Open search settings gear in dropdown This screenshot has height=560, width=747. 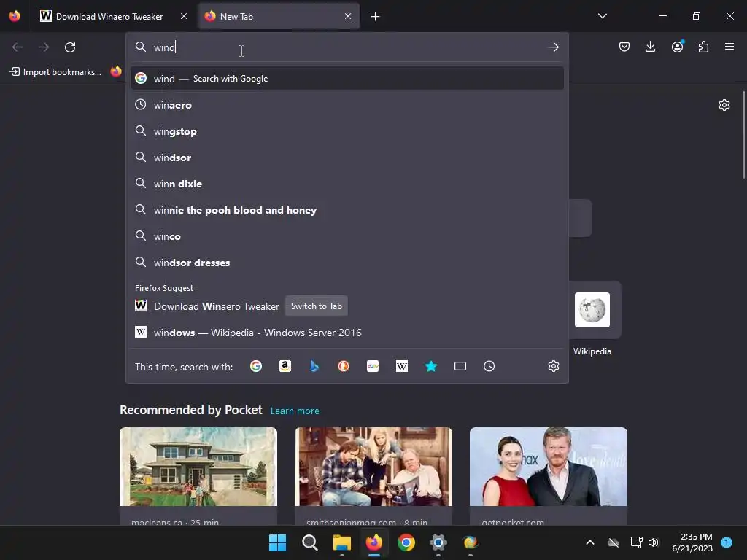(553, 366)
